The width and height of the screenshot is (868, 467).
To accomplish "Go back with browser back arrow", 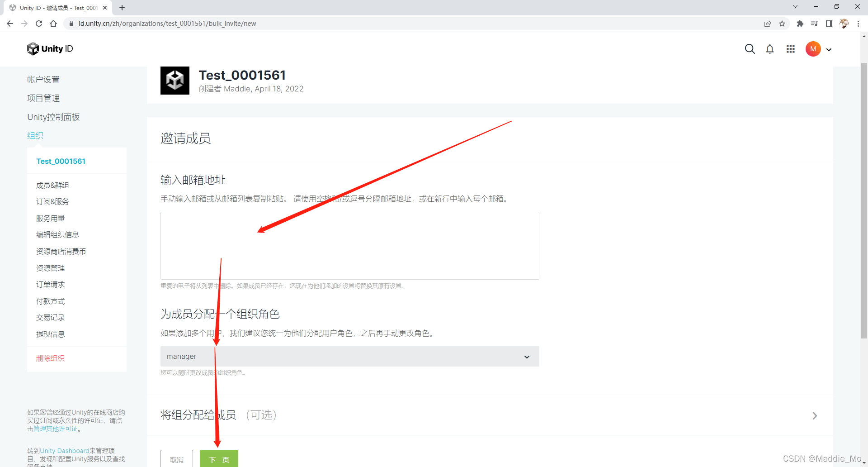I will point(10,24).
